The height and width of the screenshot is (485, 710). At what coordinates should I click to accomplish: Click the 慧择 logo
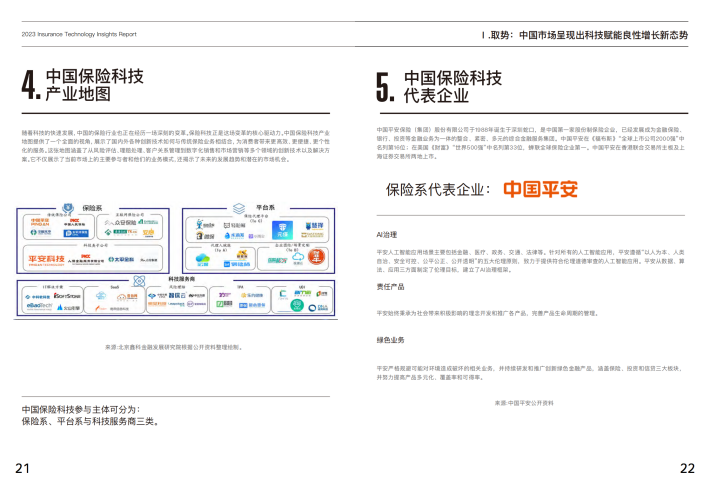[x=314, y=226]
